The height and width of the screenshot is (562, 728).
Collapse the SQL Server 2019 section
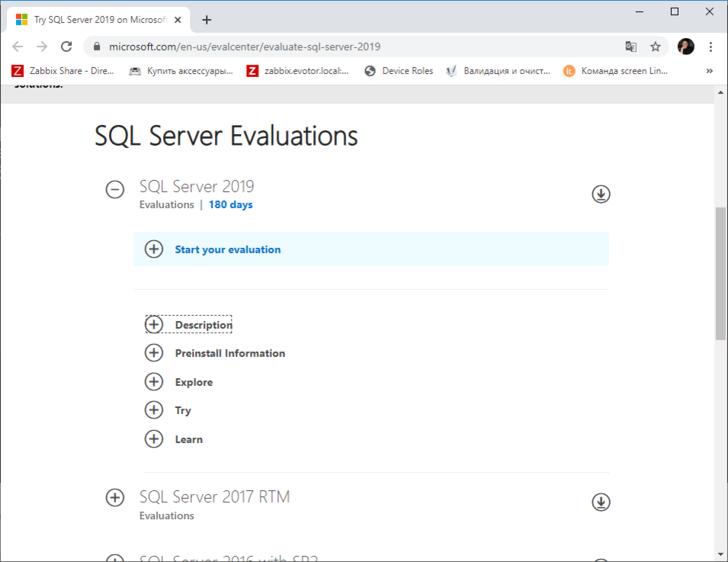pos(115,190)
